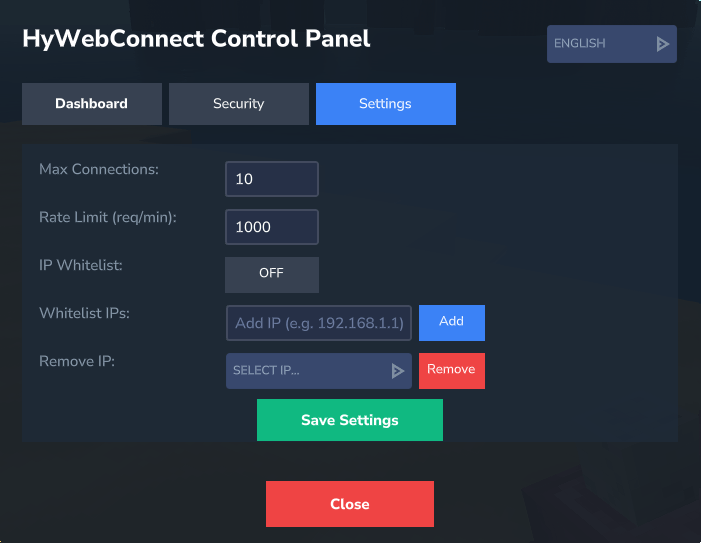Switch to the Dashboard tab
This screenshot has width=701, height=543.
coord(92,104)
